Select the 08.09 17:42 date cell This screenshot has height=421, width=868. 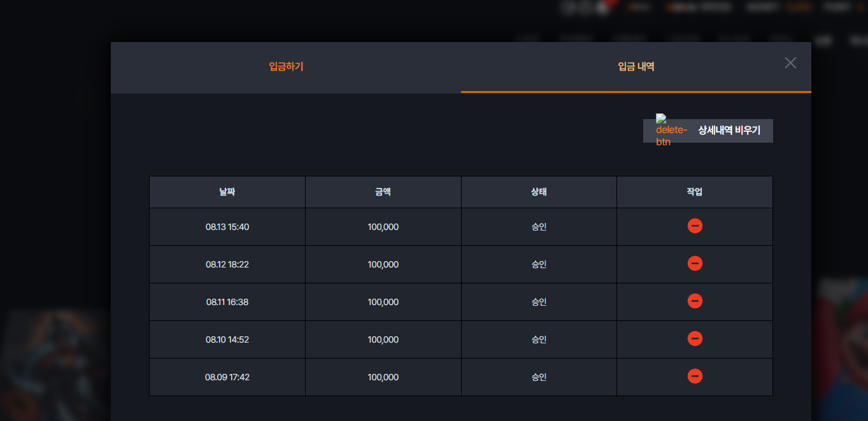pyautogui.click(x=227, y=377)
